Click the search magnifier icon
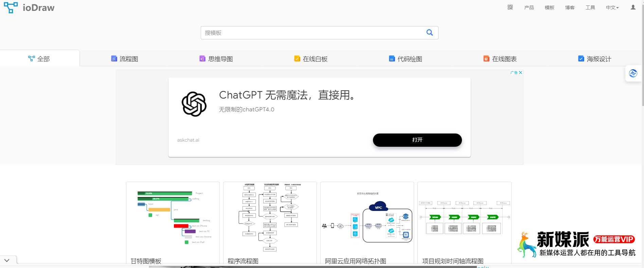The height and width of the screenshot is (268, 644). point(430,33)
